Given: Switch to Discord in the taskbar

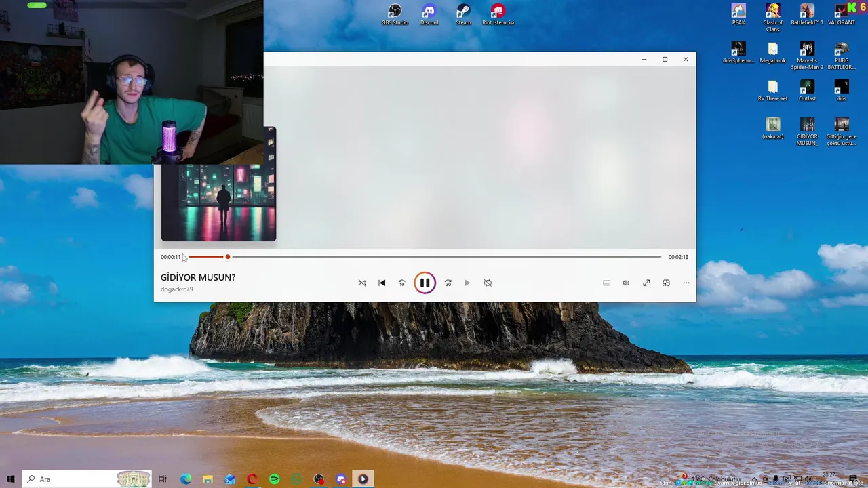Looking at the screenshot, I should click(341, 479).
